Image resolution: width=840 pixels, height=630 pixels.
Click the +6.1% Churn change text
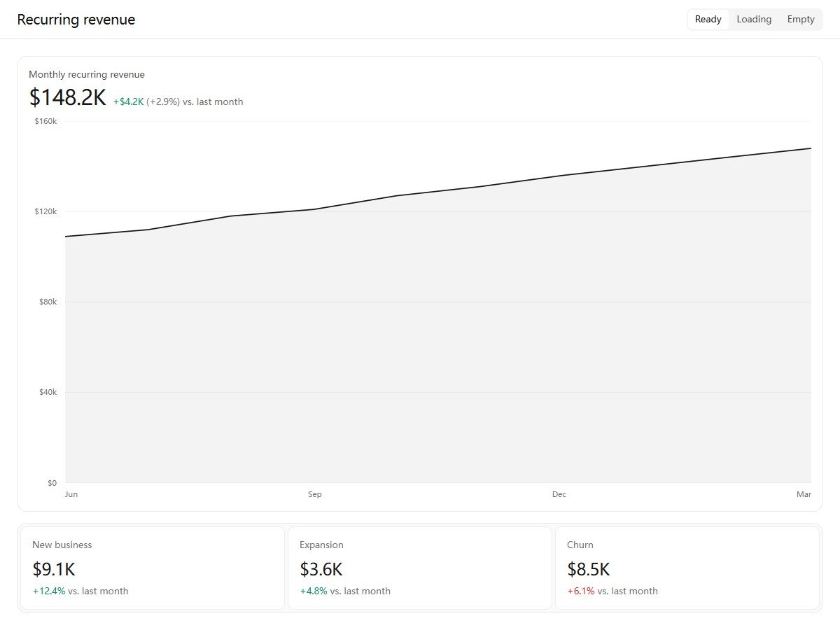pyautogui.click(x=581, y=591)
